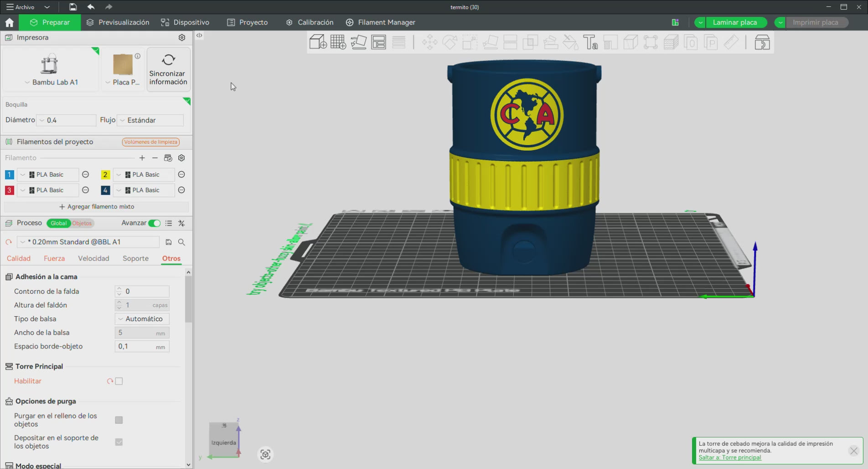Undo the last action

click(x=91, y=7)
